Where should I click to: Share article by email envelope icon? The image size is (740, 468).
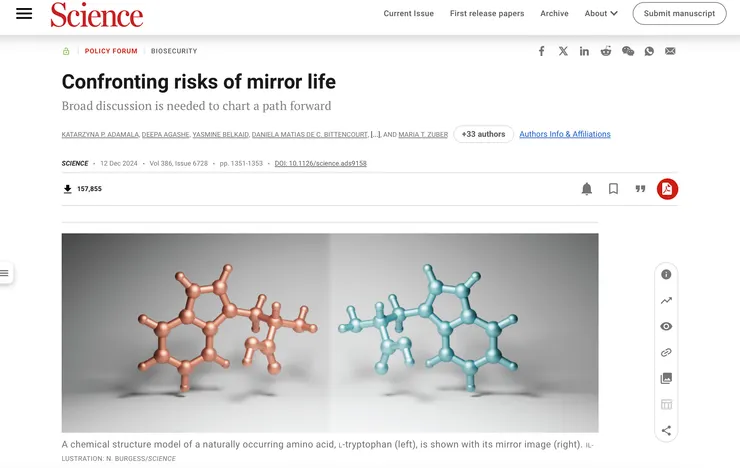point(670,51)
